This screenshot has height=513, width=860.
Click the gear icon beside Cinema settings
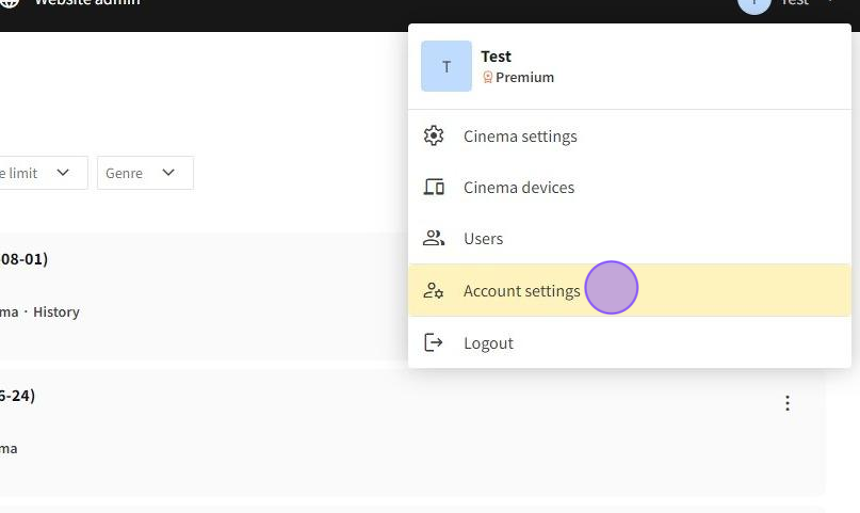tap(433, 136)
